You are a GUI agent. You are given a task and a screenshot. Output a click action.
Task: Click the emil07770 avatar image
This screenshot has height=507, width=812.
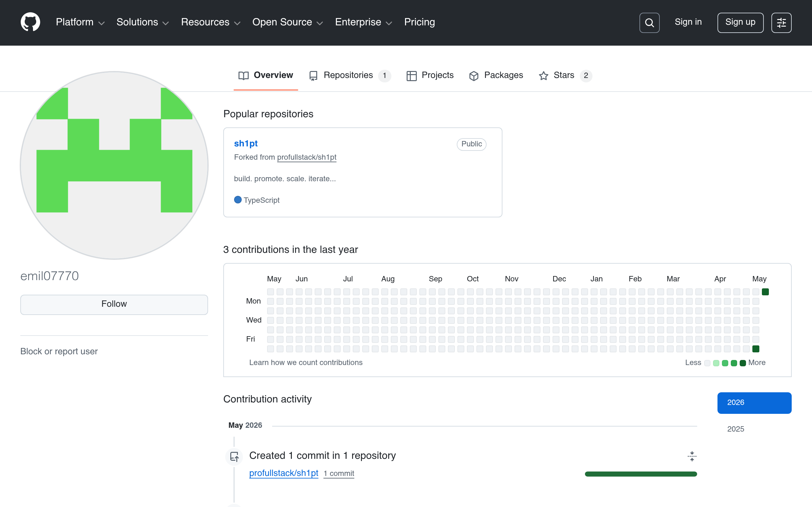(114, 165)
